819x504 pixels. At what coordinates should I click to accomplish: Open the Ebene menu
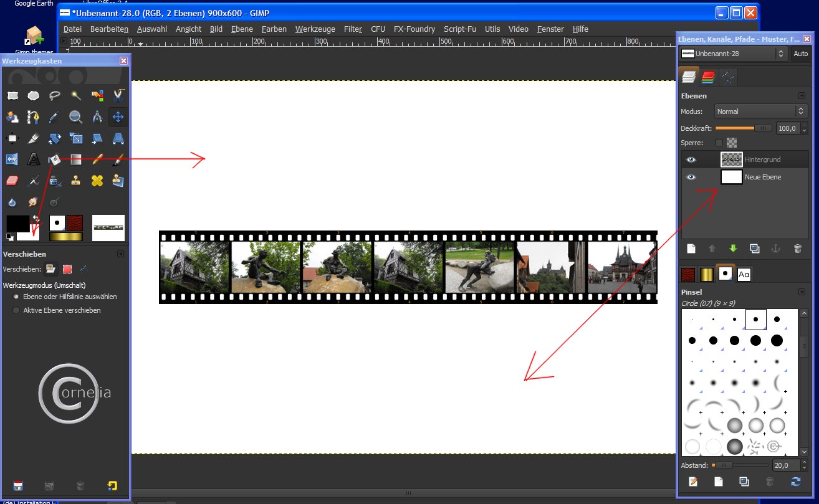(x=242, y=29)
